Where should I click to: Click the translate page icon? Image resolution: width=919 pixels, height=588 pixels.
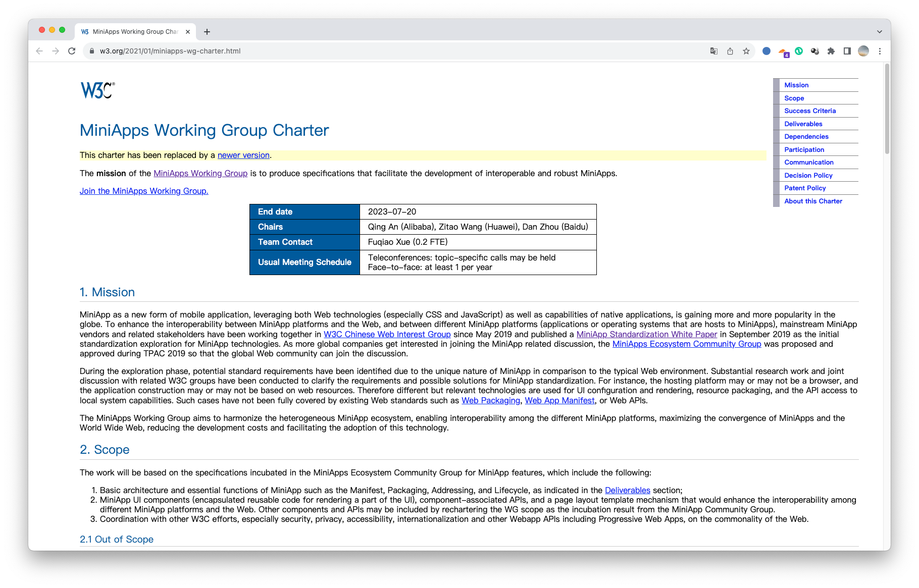point(713,51)
